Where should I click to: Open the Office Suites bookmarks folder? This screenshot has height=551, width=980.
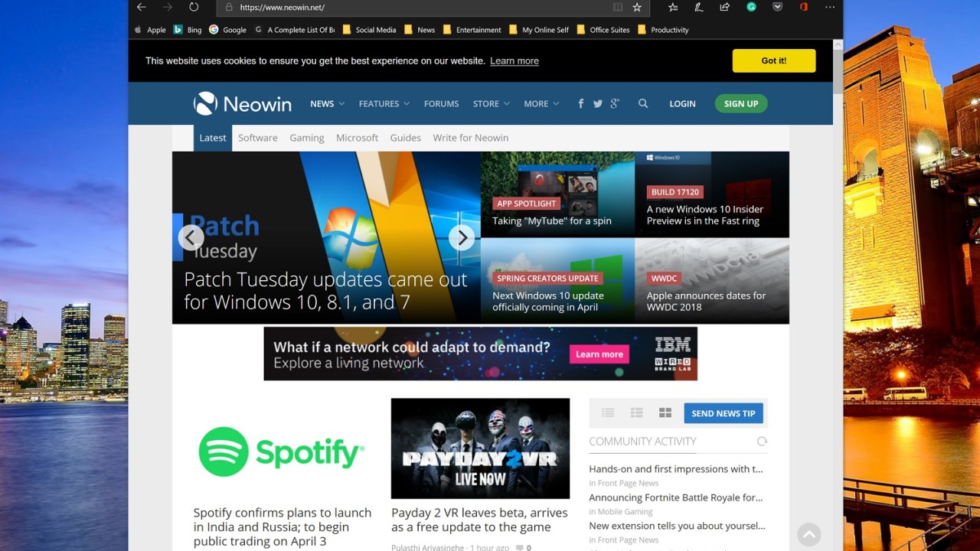point(603,30)
